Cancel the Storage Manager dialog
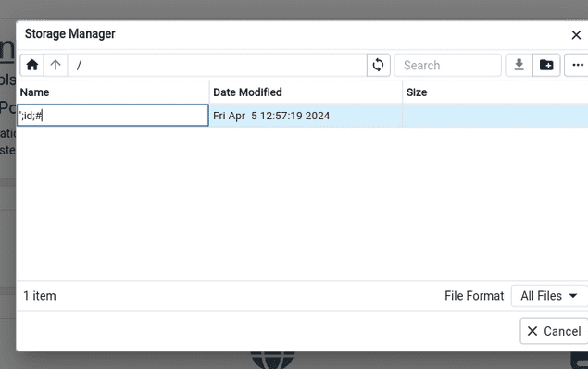The height and width of the screenshot is (369, 588). coord(554,331)
